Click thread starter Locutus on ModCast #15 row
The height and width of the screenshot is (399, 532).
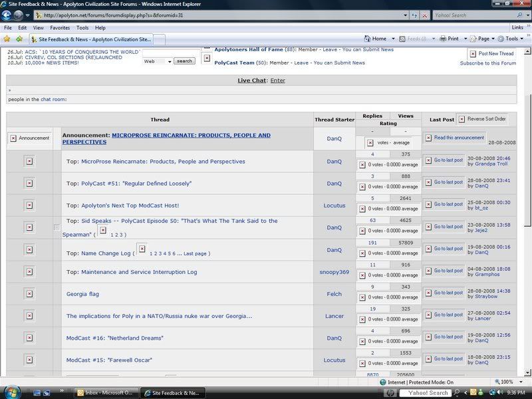[334, 360]
